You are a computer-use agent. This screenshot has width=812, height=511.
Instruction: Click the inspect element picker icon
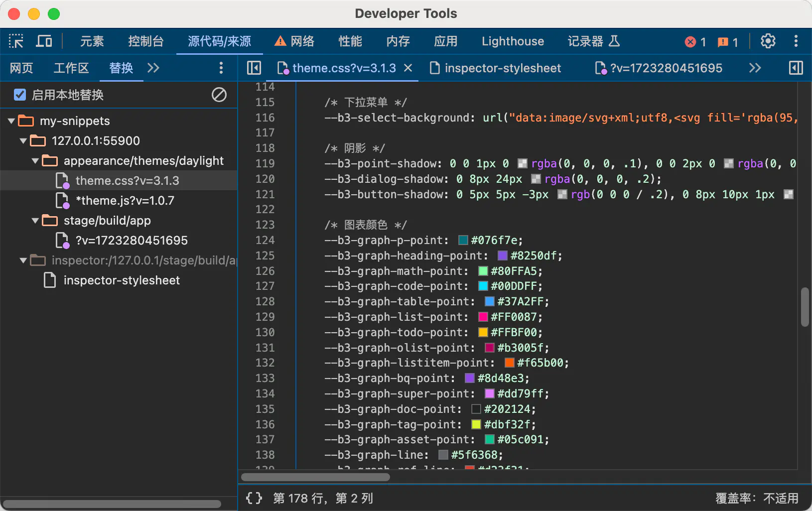pos(16,41)
